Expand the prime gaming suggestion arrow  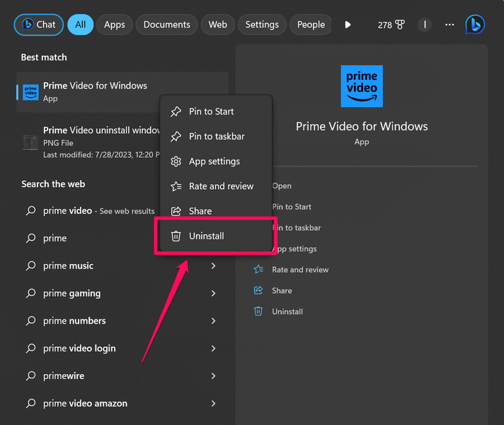(x=214, y=294)
